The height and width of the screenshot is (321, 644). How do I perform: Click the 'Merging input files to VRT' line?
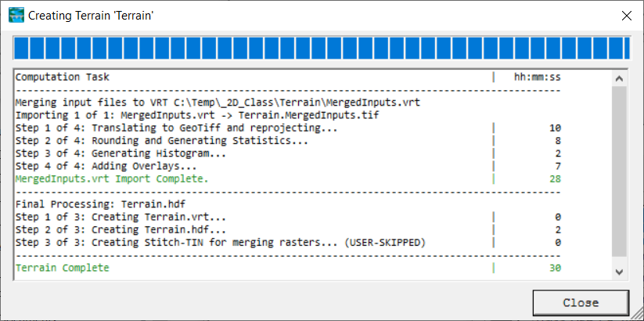(218, 103)
